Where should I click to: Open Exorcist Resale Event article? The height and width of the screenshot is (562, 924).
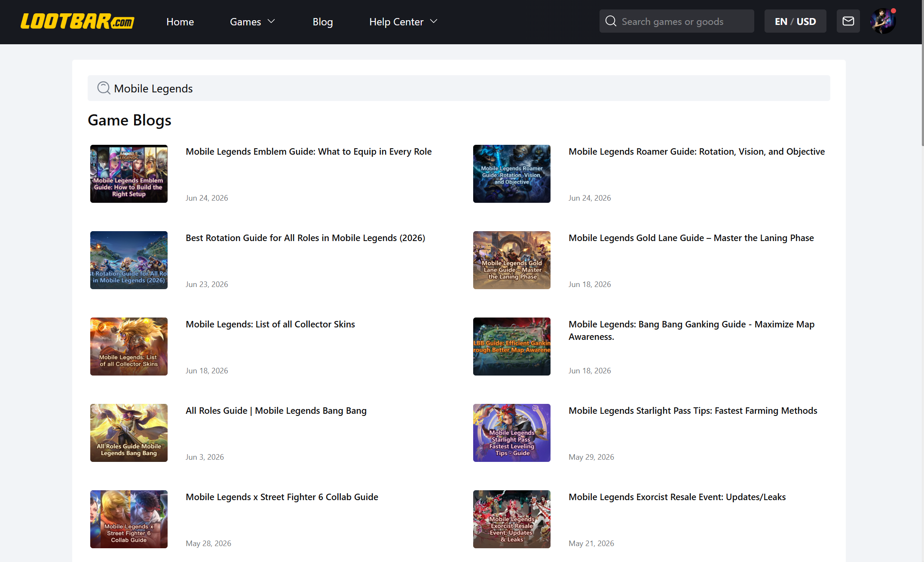[677, 497]
